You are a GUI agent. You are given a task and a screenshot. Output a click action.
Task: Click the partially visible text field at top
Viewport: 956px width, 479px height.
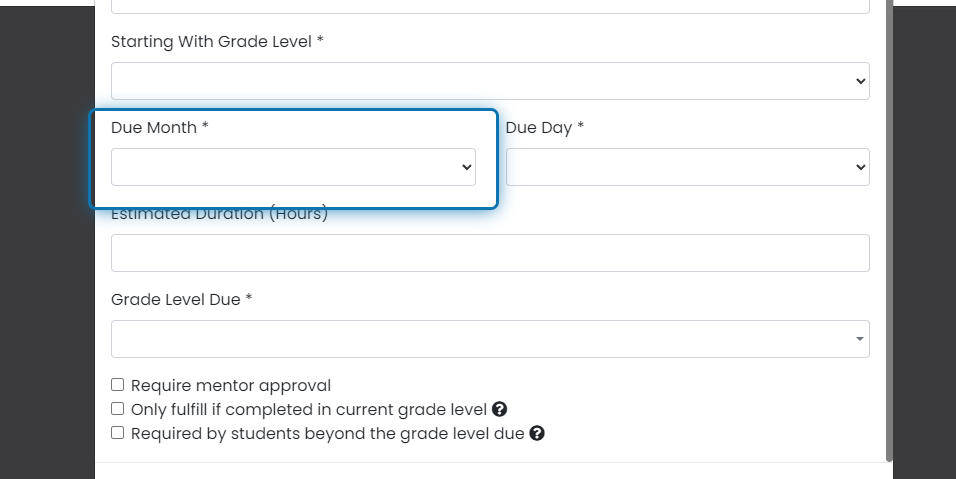(490, 6)
